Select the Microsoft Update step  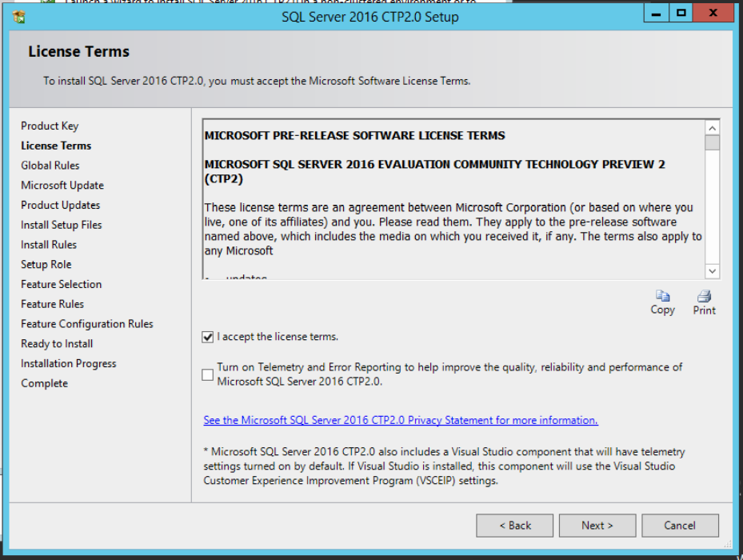coord(62,186)
